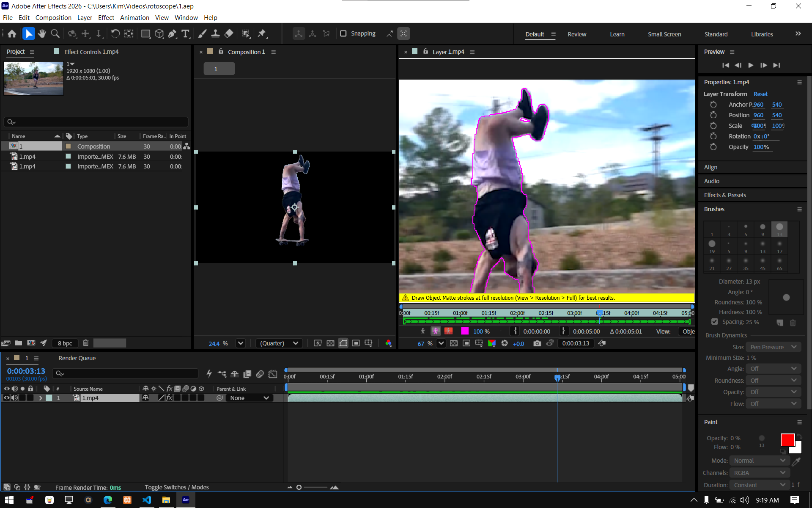Switch to the Small Screen workspace
The image size is (812, 508).
[x=664, y=34]
